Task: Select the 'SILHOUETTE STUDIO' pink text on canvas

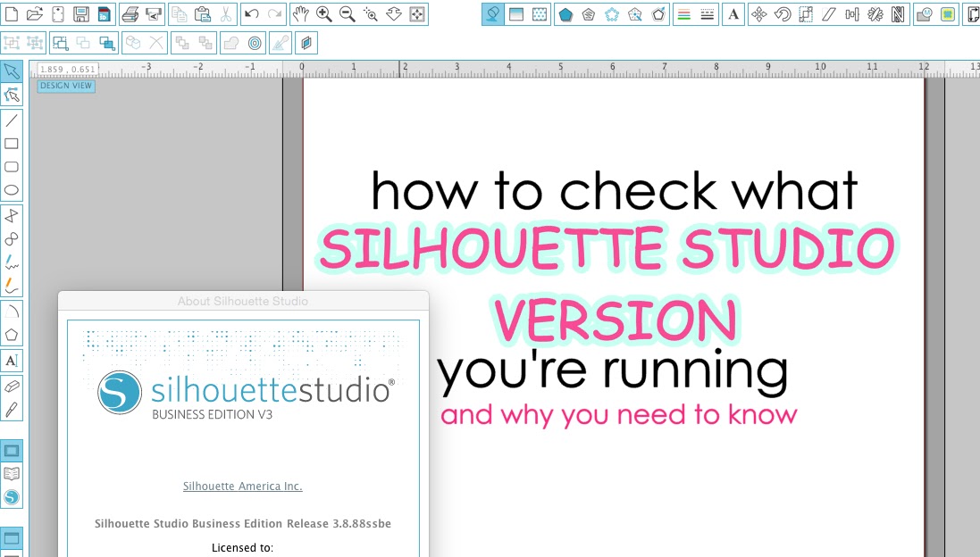Action: (x=607, y=248)
